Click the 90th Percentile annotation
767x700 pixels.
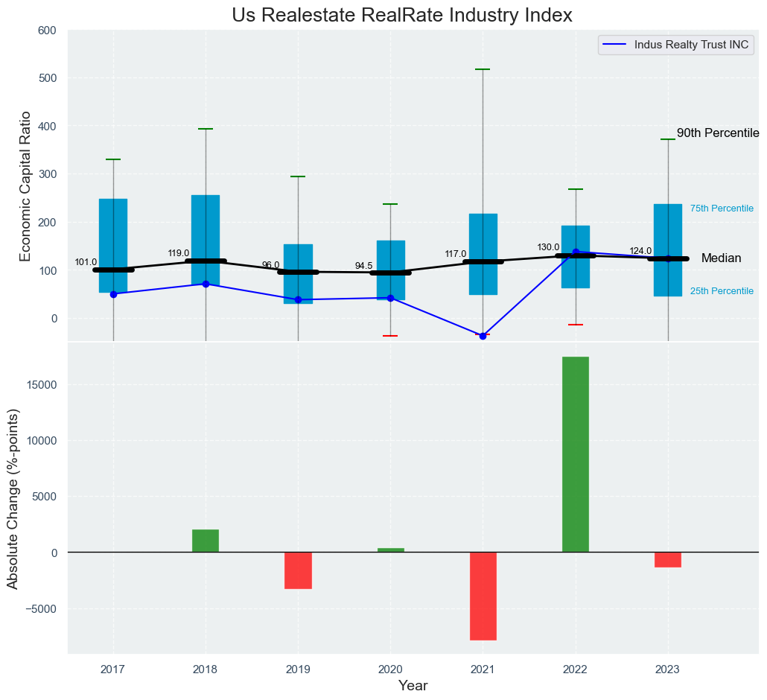717,134
